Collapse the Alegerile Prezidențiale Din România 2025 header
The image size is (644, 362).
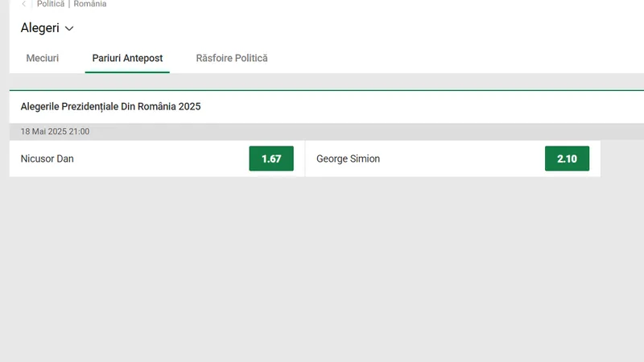pos(327,107)
